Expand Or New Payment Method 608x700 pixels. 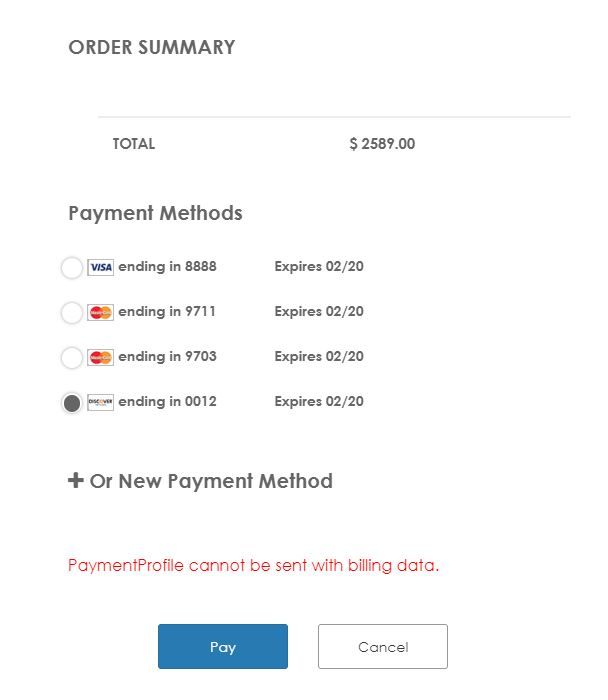(210, 481)
